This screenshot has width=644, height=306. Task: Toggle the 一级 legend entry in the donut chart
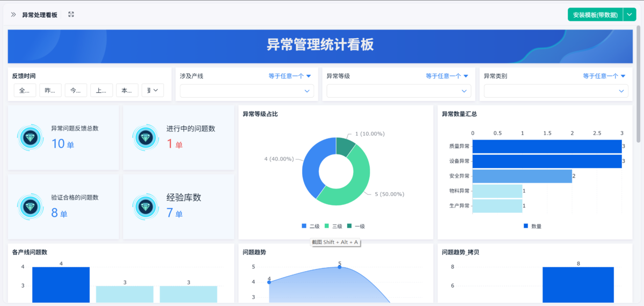pyautogui.click(x=356, y=226)
